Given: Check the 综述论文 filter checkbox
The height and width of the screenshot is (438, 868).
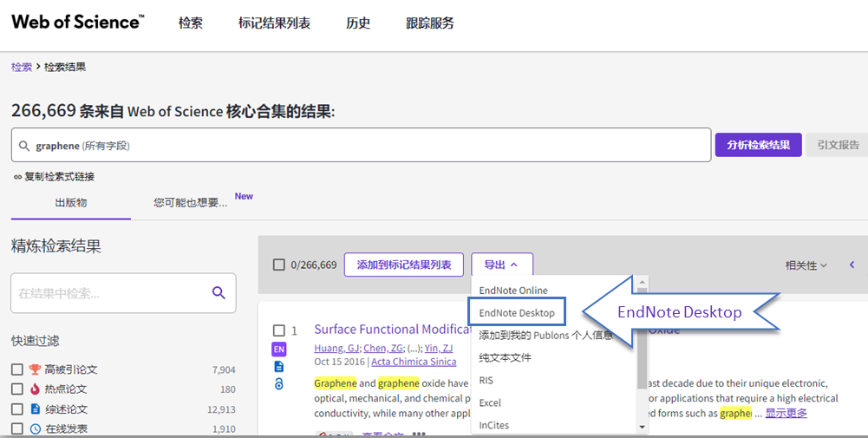Looking at the screenshot, I should [x=17, y=409].
